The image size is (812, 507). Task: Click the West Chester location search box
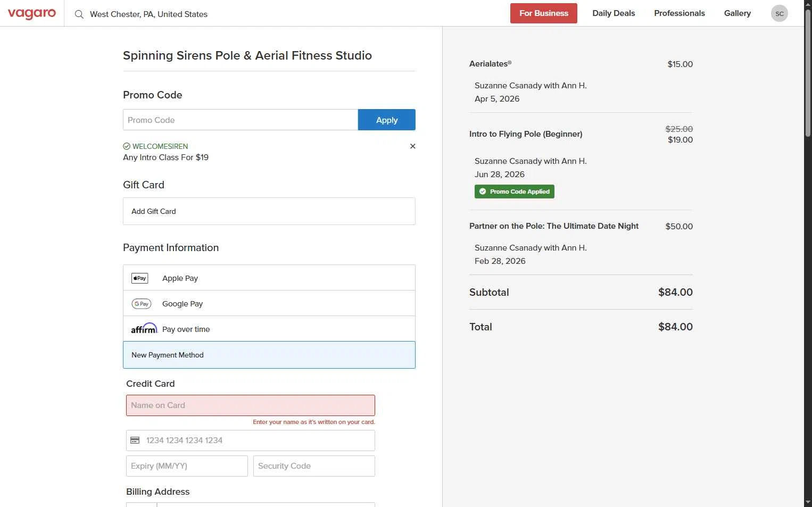148,14
